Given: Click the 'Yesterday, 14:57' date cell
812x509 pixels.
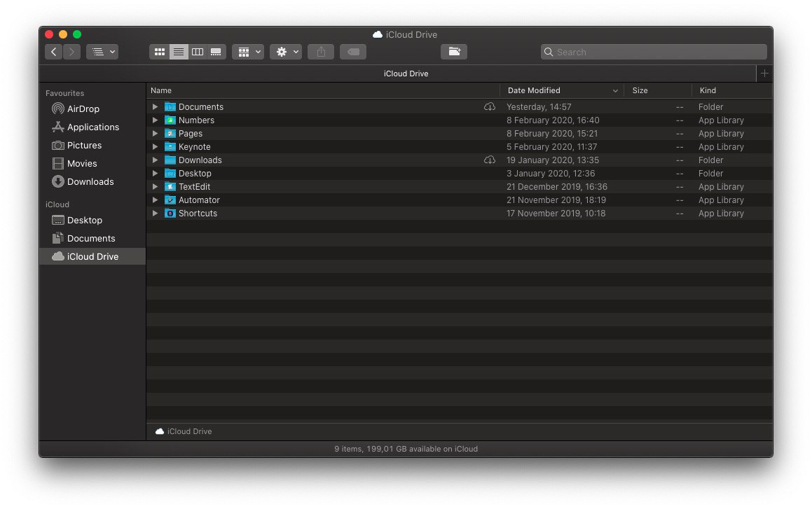Looking at the screenshot, I should click(539, 107).
